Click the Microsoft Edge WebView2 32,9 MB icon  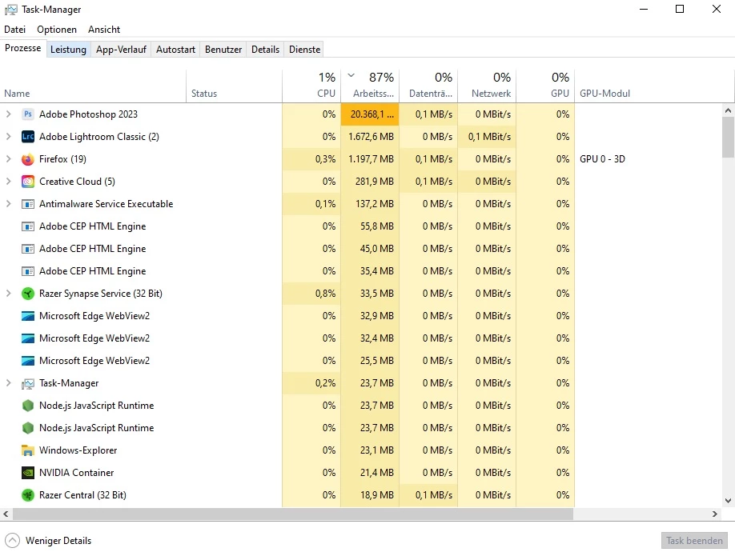[28, 316]
